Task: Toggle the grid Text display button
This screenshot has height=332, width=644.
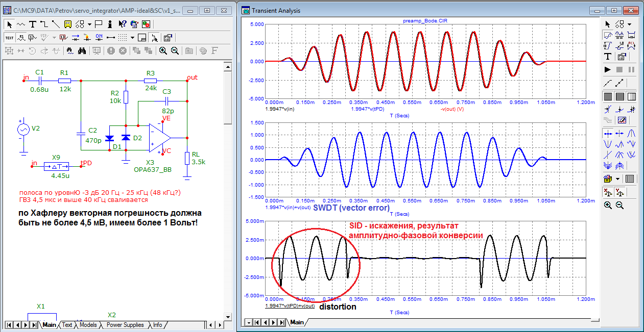Action: coord(9,37)
